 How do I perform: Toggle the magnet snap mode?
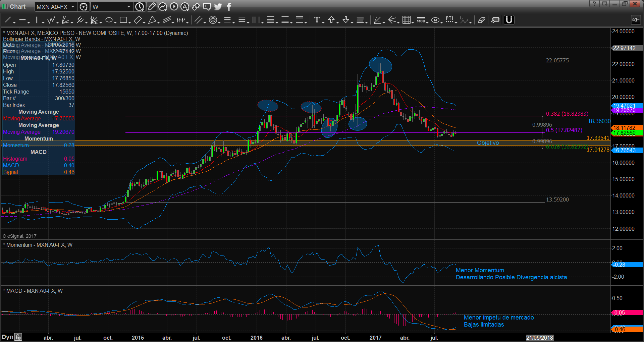point(509,20)
